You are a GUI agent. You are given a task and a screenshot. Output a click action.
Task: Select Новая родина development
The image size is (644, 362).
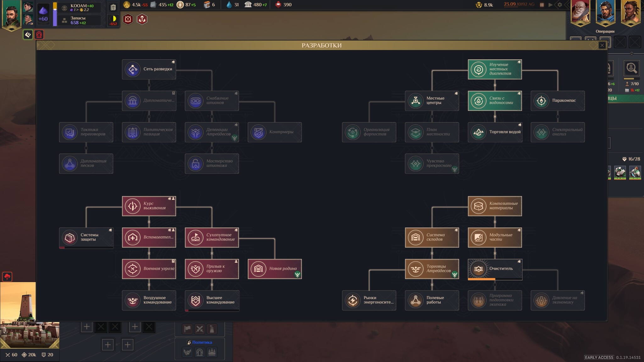point(275,269)
